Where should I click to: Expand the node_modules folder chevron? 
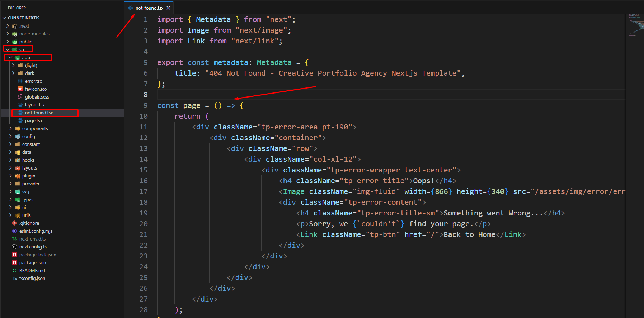[x=8, y=34]
